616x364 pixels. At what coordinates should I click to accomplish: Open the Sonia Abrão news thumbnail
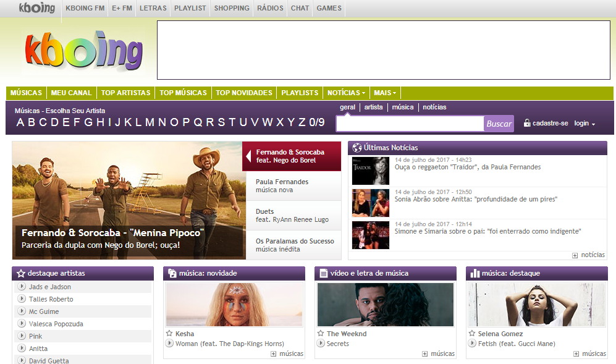pyautogui.click(x=371, y=203)
